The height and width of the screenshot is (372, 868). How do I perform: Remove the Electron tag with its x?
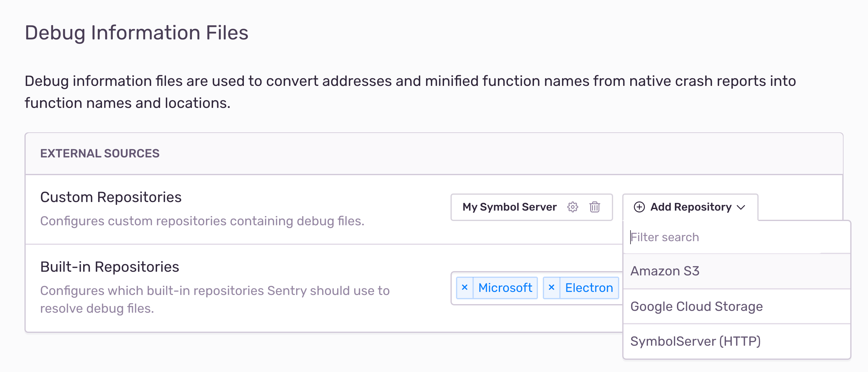tap(552, 287)
